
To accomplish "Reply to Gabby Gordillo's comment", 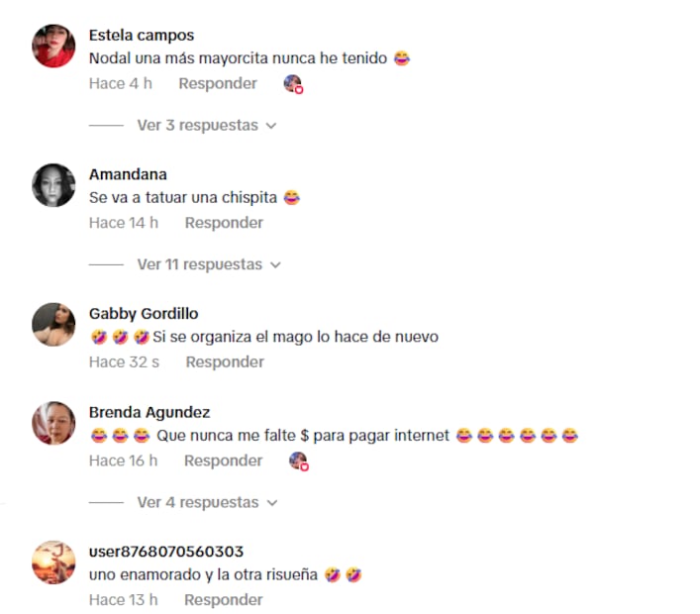I will [x=225, y=362].
